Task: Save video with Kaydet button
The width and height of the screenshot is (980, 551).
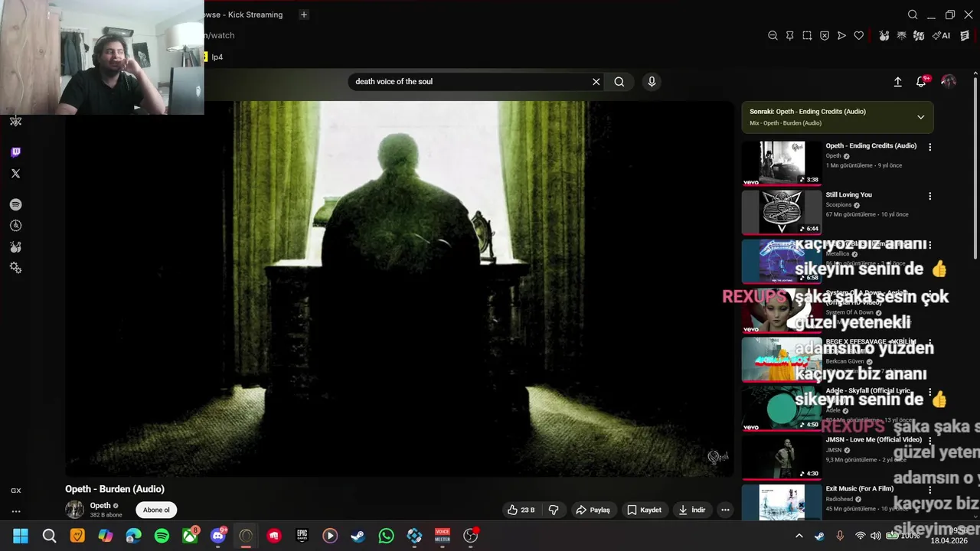Action: tap(644, 510)
